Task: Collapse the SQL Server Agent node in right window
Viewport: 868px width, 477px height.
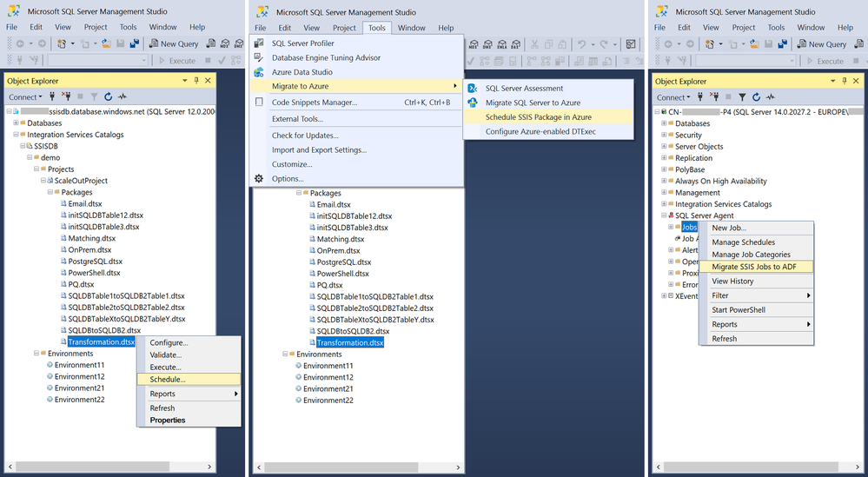Action: pos(664,215)
